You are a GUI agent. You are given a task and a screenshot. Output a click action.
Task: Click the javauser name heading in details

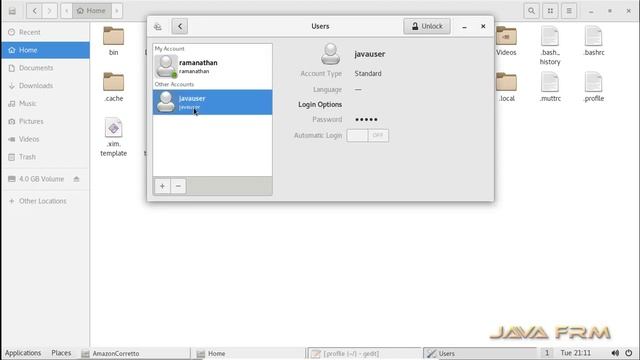[x=369, y=54]
